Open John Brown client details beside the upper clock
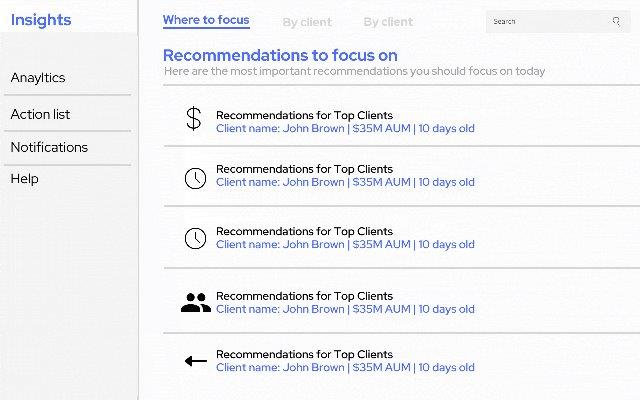Viewport: 640px width, 400px height. 345,182
